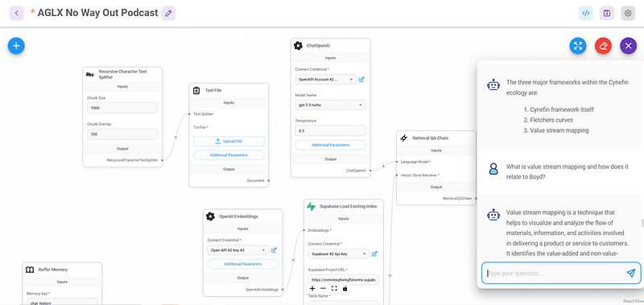
Task: Add a new node with plus button
Action: coord(16,46)
